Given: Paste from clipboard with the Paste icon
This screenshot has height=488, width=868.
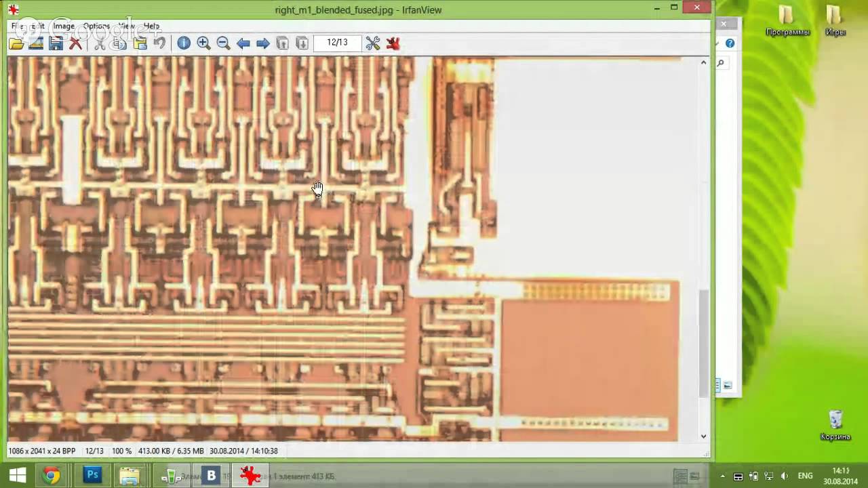Looking at the screenshot, I should 140,43.
